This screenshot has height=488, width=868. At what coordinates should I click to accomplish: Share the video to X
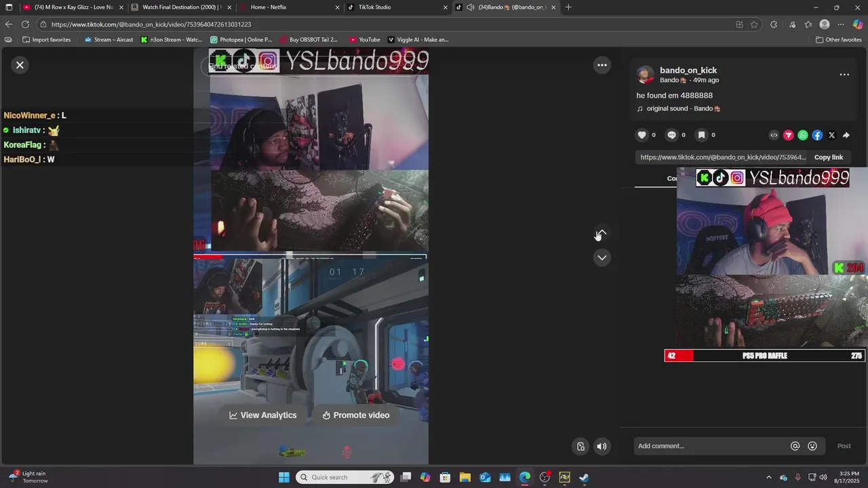tap(832, 136)
